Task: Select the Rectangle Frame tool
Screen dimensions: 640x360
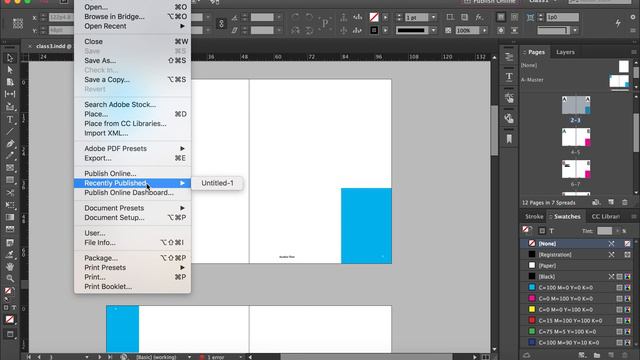Action: pyautogui.click(x=10, y=168)
